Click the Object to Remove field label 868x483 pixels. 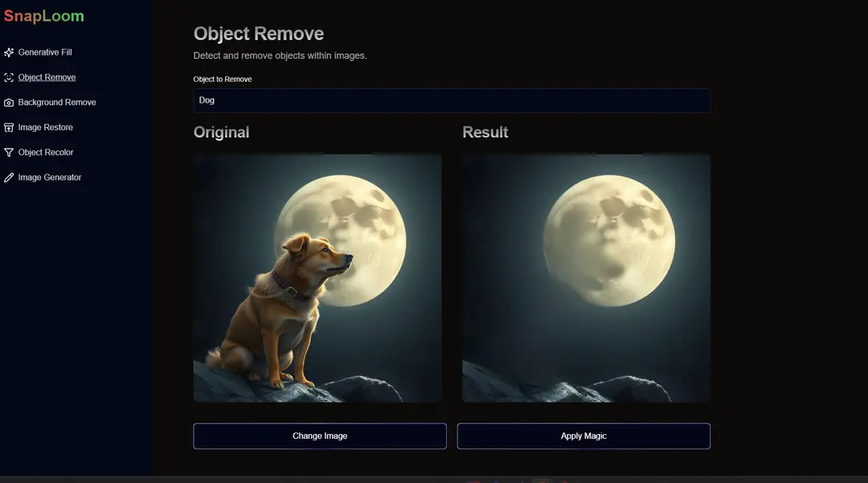coord(223,80)
